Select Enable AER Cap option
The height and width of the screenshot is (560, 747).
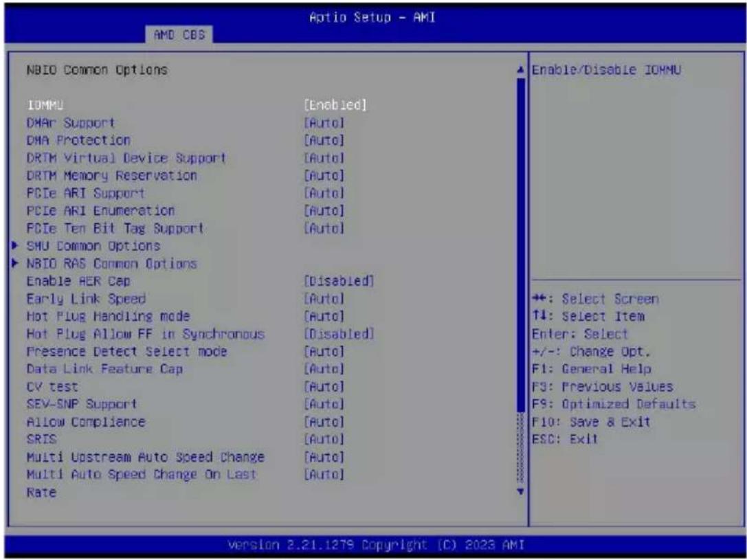point(78,282)
